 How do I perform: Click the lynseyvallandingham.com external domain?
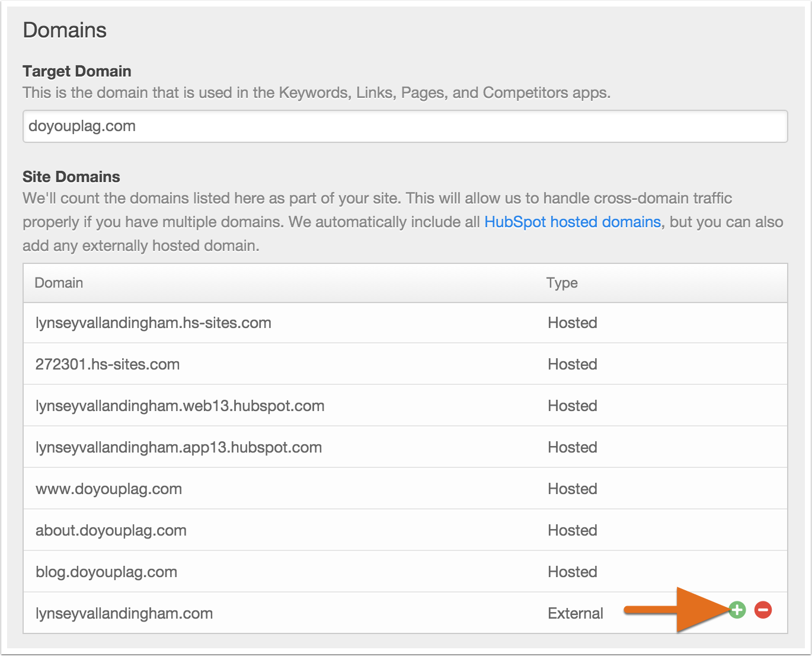pyautogui.click(x=124, y=614)
